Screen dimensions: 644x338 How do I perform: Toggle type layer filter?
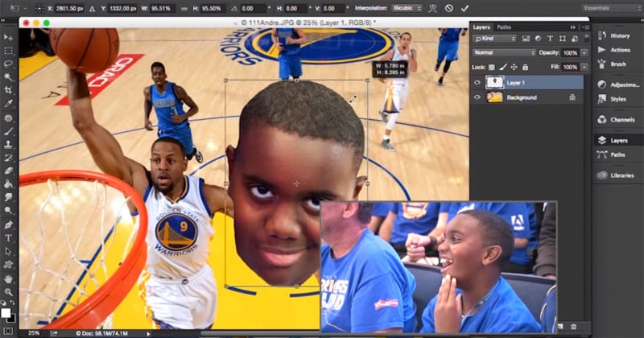click(x=550, y=39)
